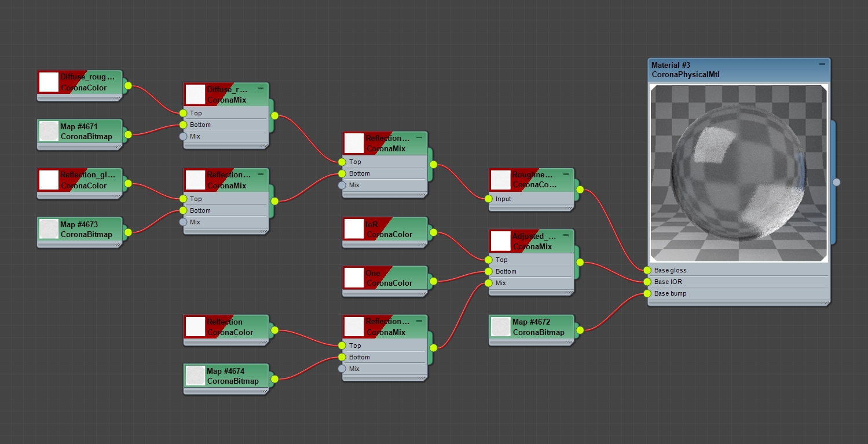This screenshot has height=444, width=868.
Task: Click the Map #4672 CoronaBitmap preview icon
Action: 500,326
